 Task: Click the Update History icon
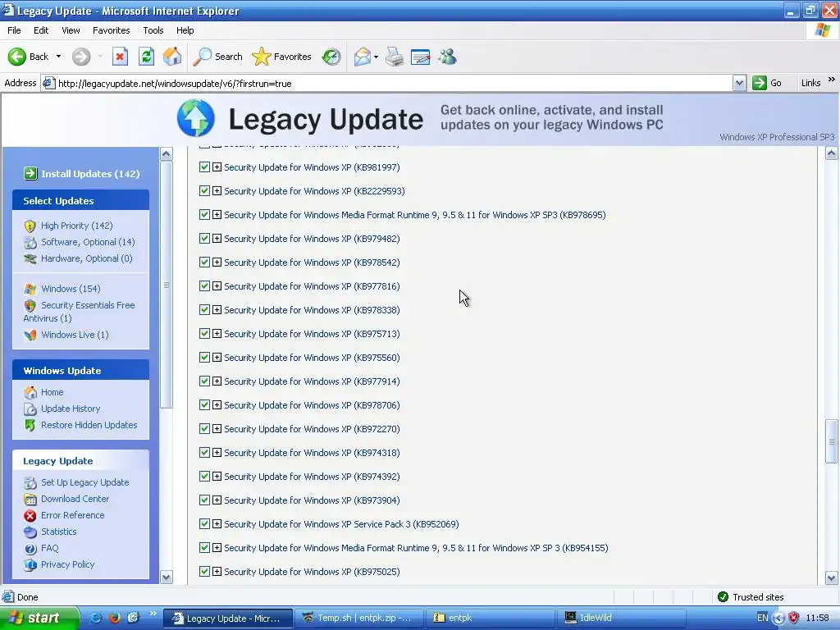[x=30, y=409]
